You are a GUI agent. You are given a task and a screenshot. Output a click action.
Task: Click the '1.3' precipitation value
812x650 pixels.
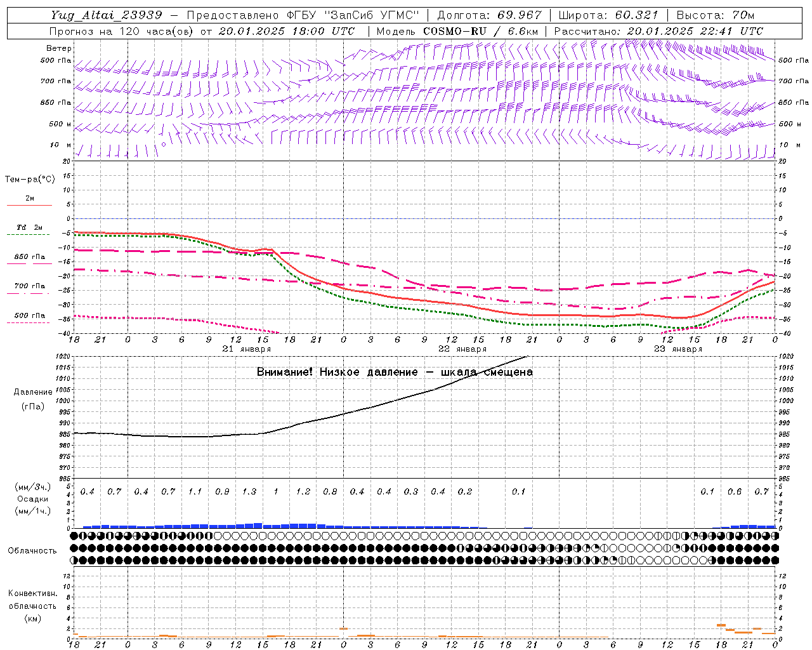pos(249,492)
